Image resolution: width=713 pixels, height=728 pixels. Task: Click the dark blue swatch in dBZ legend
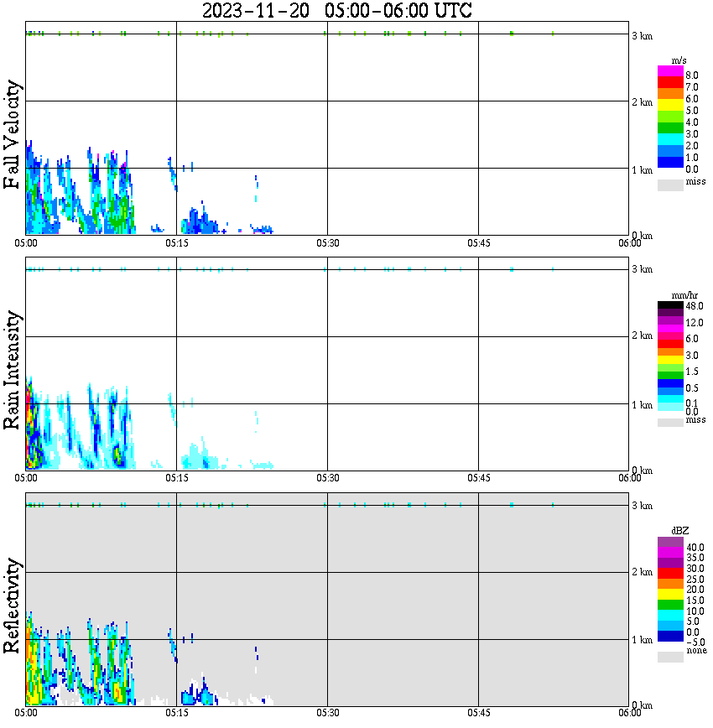(670, 637)
